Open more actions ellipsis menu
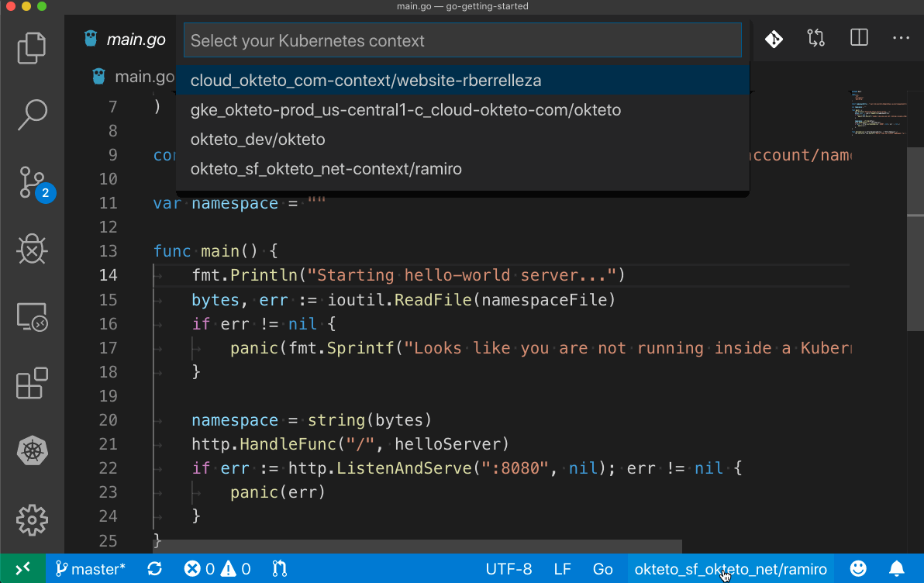Screen dimensions: 924x583 [901, 38]
